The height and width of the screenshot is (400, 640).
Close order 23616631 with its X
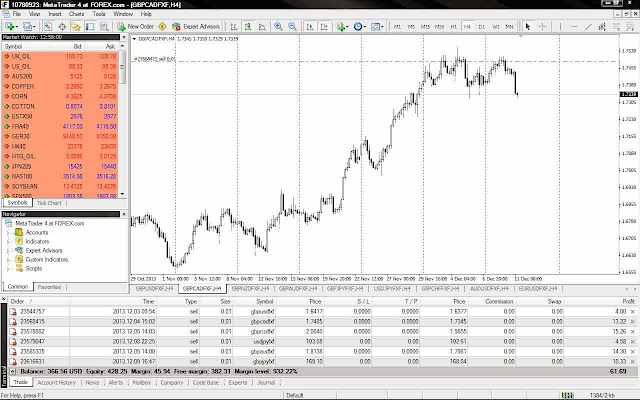[633, 362]
